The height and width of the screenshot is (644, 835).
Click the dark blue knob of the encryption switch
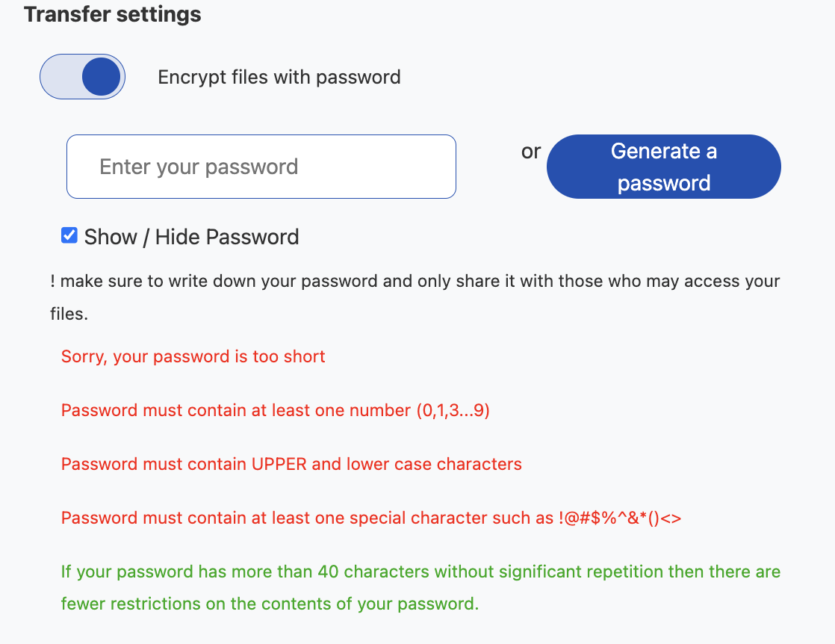[x=101, y=76]
